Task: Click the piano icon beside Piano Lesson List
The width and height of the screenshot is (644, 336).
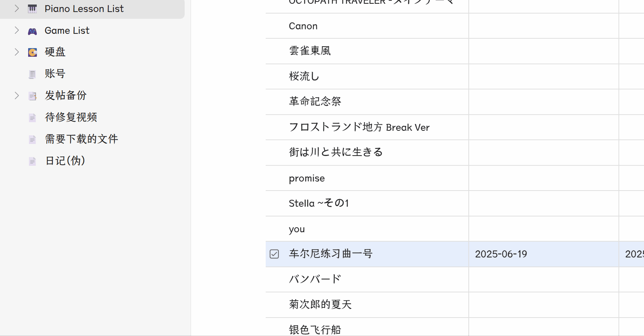Action: [33, 9]
